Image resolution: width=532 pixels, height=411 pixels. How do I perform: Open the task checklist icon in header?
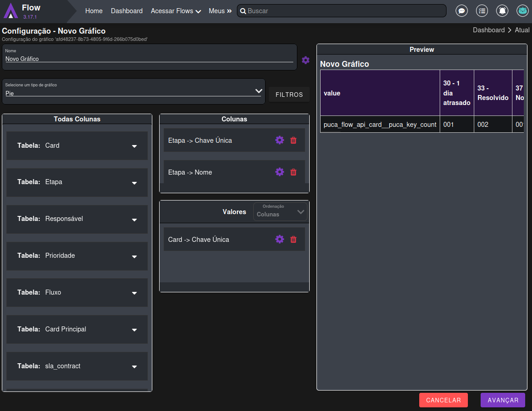[482, 11]
